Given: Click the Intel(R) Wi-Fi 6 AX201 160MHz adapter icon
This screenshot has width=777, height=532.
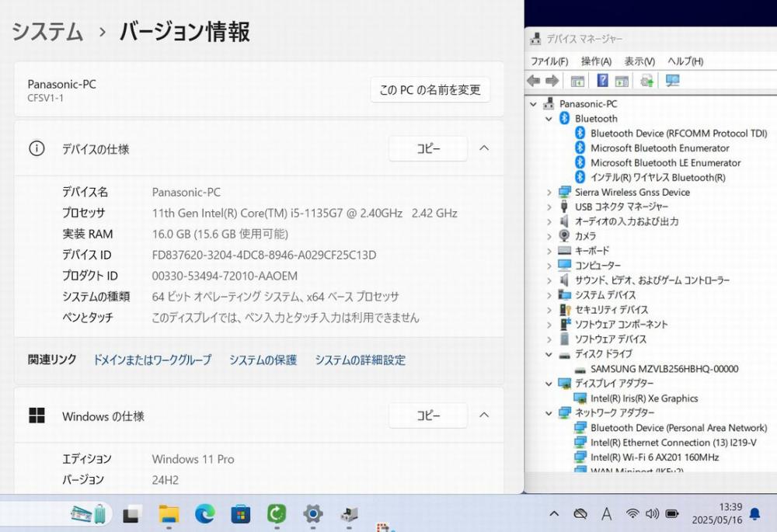Looking at the screenshot, I should (580, 457).
